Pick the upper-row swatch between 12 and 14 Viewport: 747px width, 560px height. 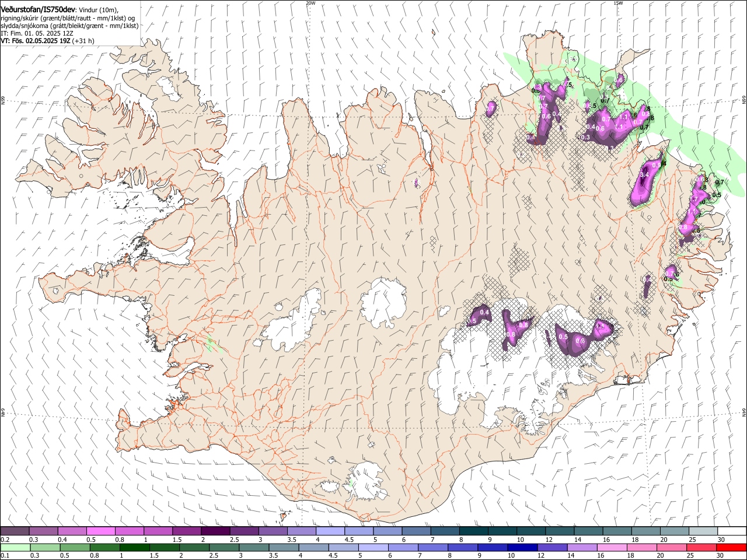pos(560,531)
